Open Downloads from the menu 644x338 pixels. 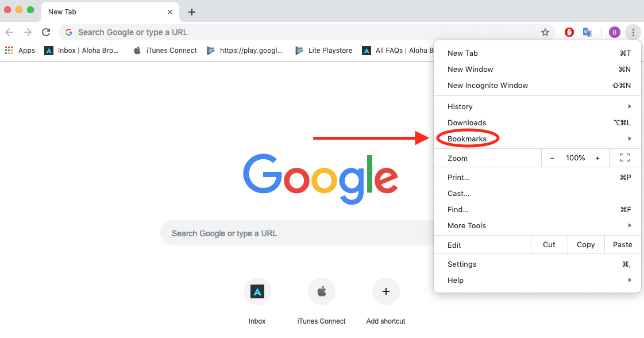click(537, 122)
